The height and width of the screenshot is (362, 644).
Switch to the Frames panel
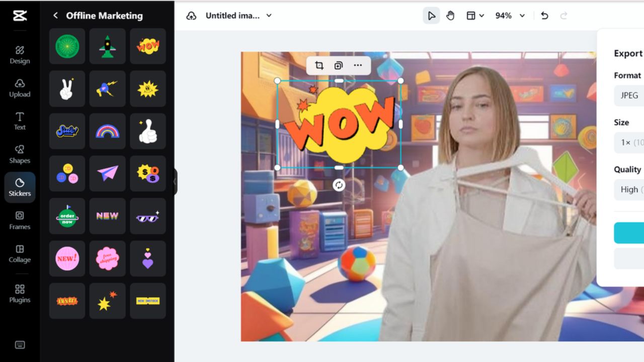pyautogui.click(x=20, y=220)
